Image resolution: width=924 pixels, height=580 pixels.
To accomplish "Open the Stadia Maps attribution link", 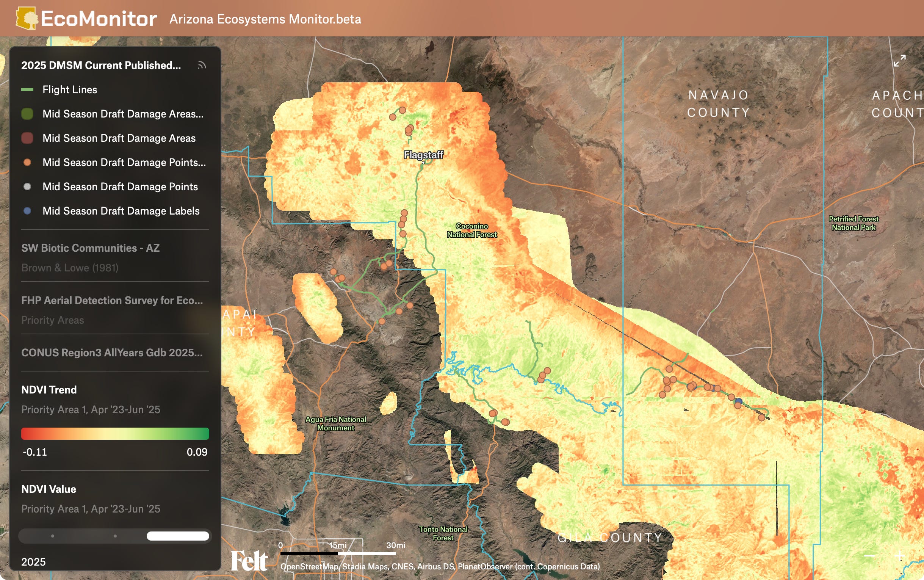I will (365, 566).
